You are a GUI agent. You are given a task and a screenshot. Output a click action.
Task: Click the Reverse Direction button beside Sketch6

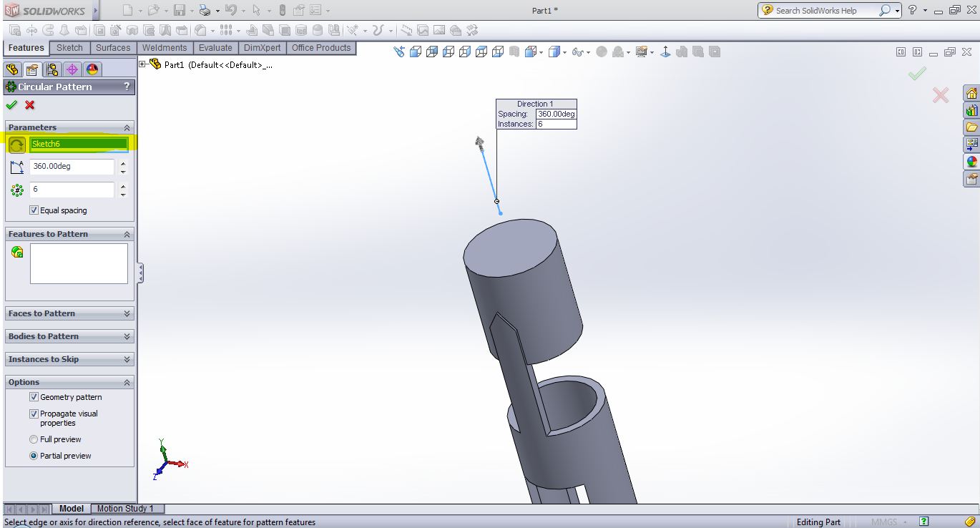point(17,145)
